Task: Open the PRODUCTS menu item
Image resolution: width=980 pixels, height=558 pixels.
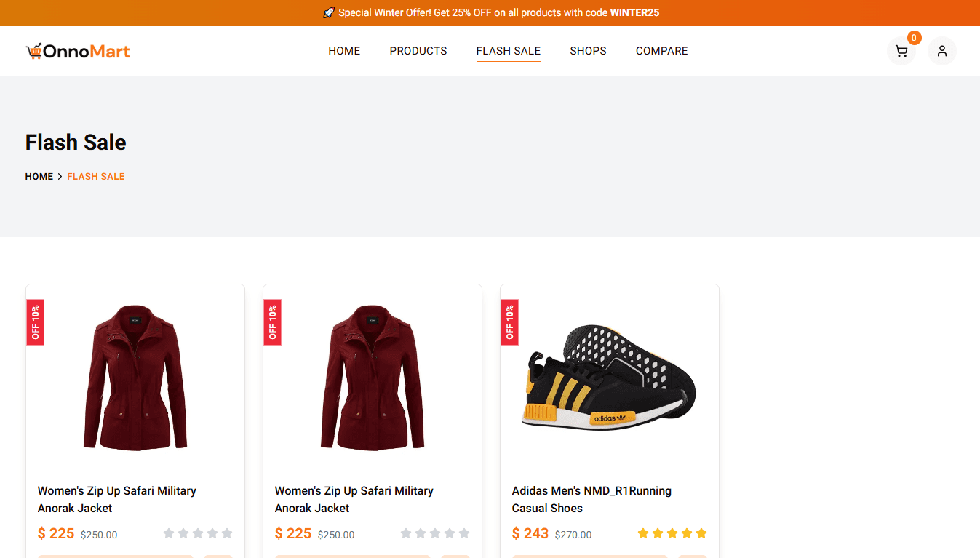Action: tap(418, 51)
